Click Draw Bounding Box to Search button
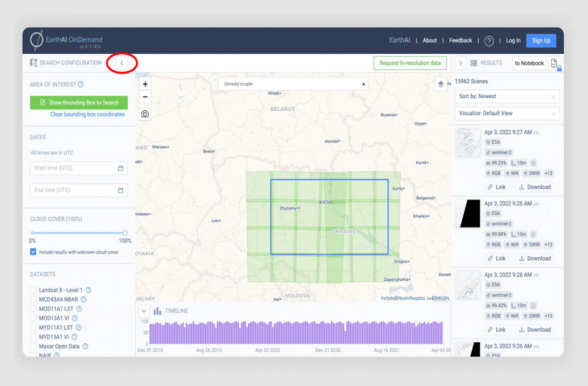588x386 pixels. pos(79,102)
